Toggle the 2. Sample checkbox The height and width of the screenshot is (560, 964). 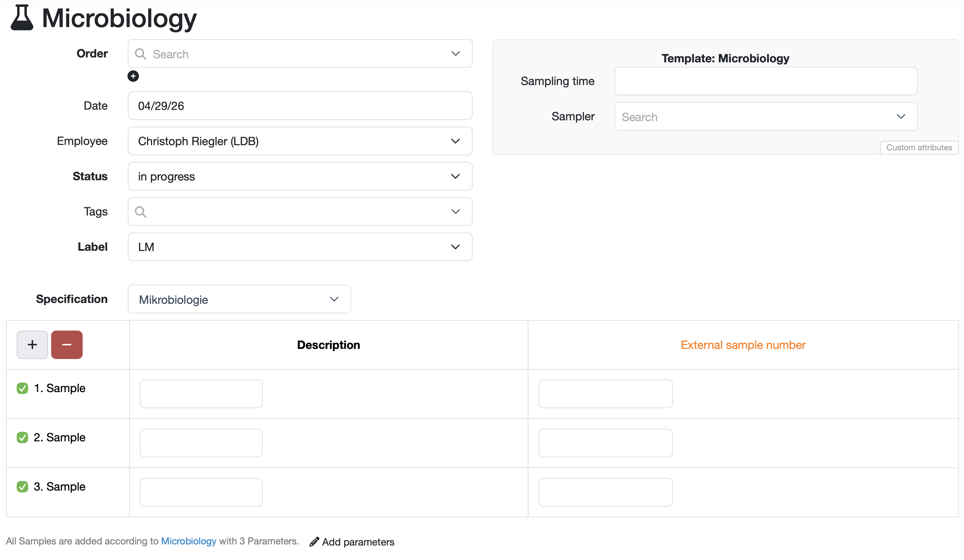pyautogui.click(x=23, y=438)
